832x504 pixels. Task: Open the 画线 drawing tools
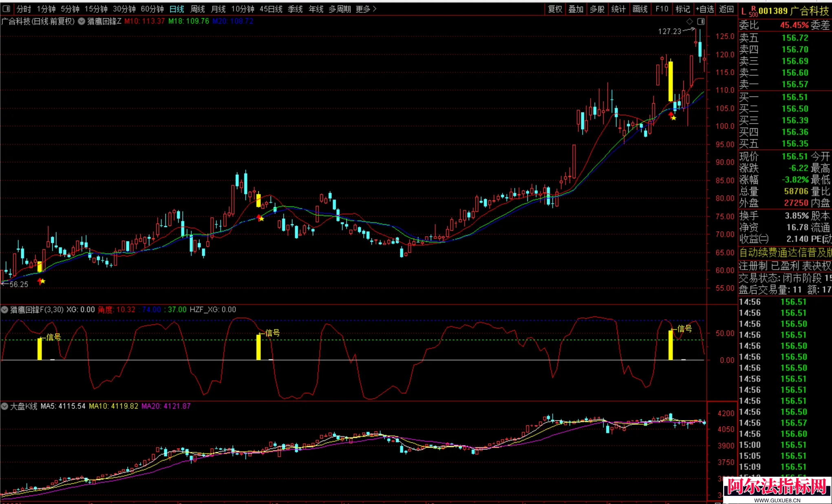(x=640, y=9)
